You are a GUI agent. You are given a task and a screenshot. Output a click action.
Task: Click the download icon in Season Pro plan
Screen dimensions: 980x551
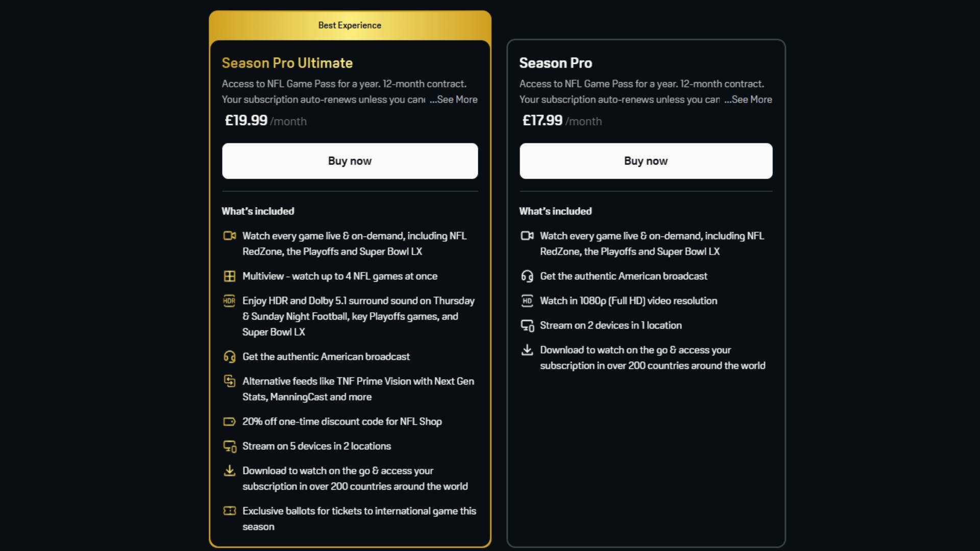[x=527, y=350]
